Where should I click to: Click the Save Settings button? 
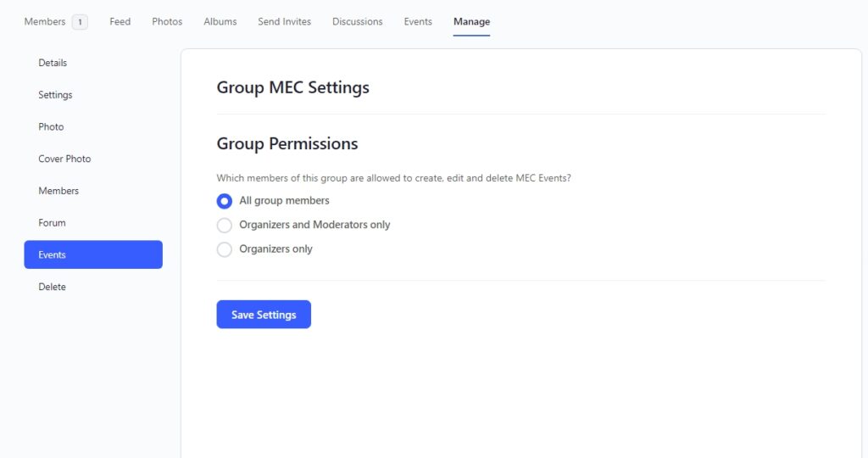264,315
